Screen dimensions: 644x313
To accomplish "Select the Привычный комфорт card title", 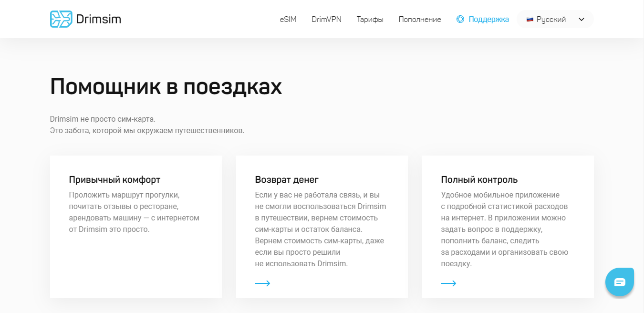I will 114,180.
